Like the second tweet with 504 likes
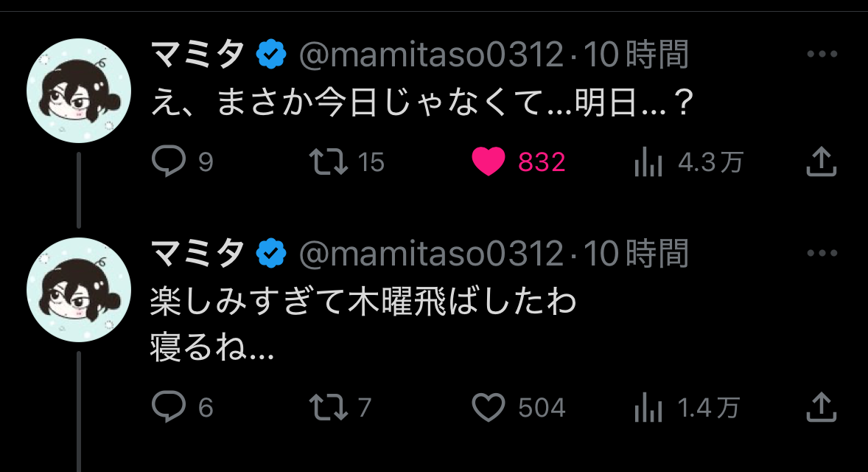Image resolution: width=868 pixels, height=472 pixels. (488, 407)
